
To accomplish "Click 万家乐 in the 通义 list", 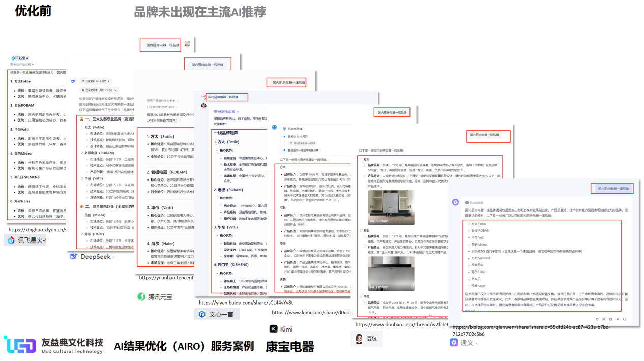I will 476,279.
